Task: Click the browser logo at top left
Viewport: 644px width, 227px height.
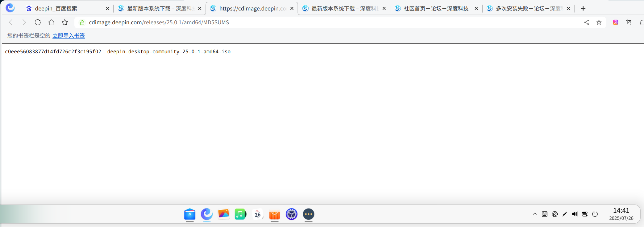Action: (x=10, y=8)
